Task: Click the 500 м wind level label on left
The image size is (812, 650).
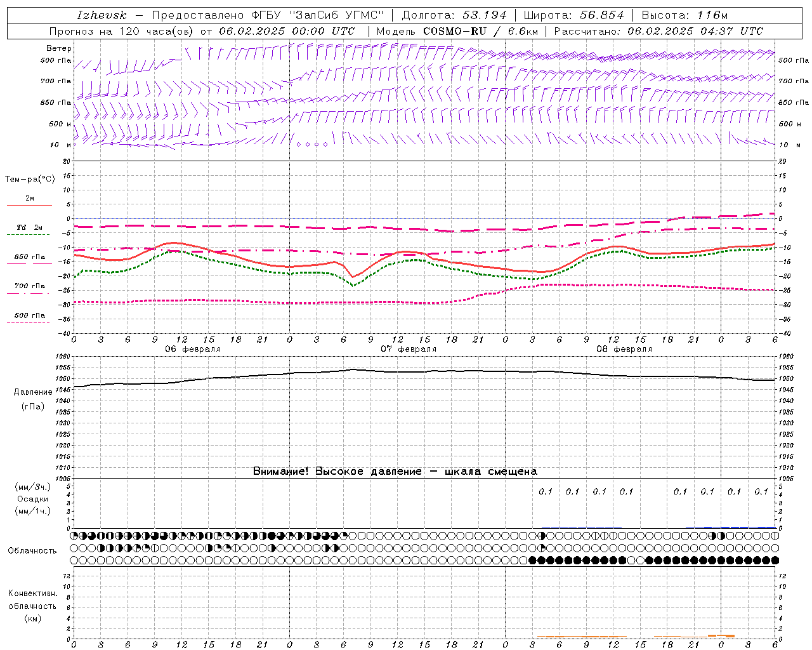Action: click(x=60, y=124)
